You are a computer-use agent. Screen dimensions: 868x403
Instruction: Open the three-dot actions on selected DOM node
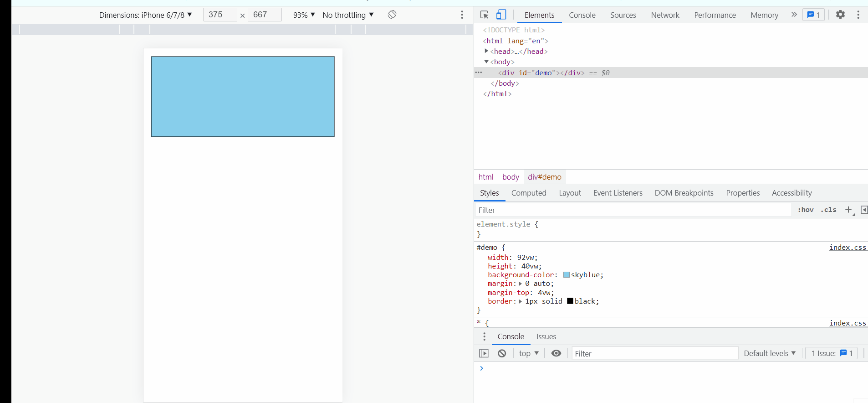pyautogui.click(x=479, y=72)
